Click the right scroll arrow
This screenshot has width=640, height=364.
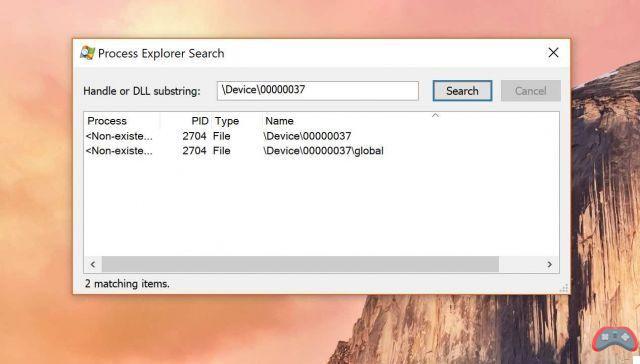coord(549,264)
